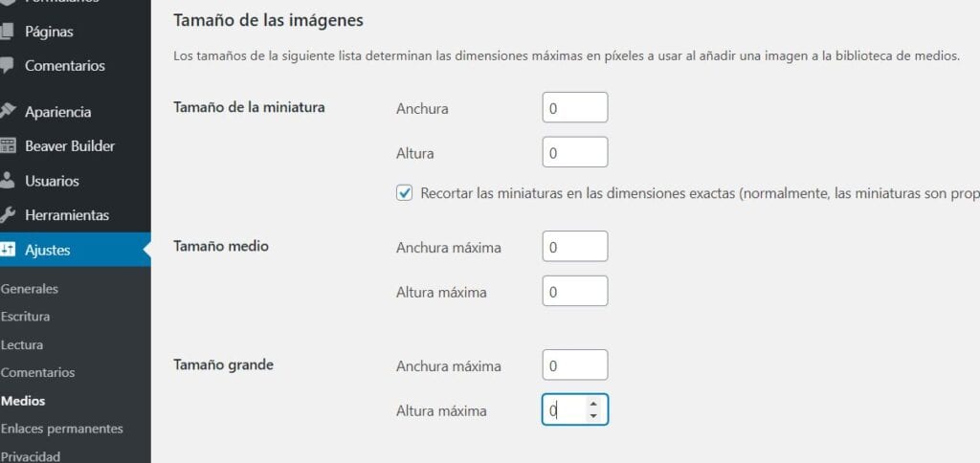Screen dimensions: 980x463
Task: Click the Herramientas wrench icon
Action: click(x=7, y=215)
